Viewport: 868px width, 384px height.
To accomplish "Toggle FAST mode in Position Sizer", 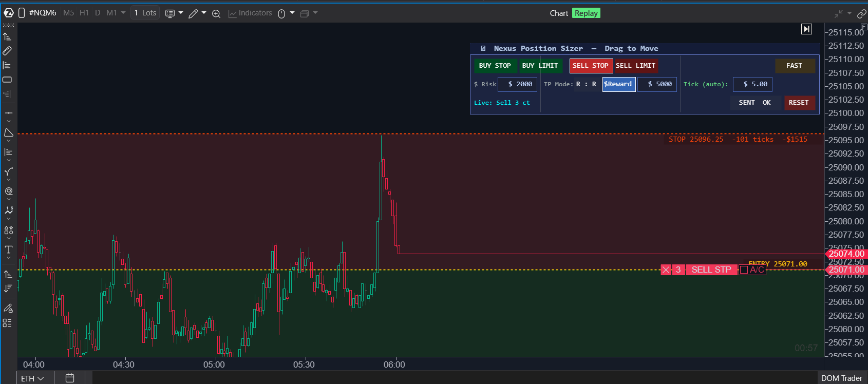I will pyautogui.click(x=795, y=66).
